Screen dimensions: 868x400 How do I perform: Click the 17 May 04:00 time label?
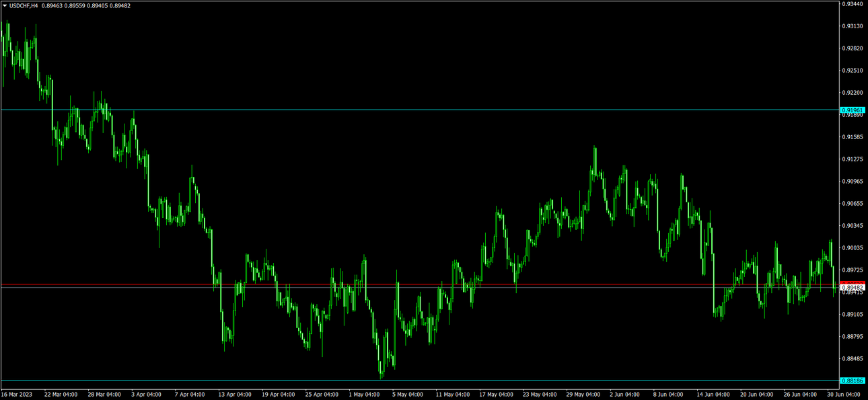point(496,395)
